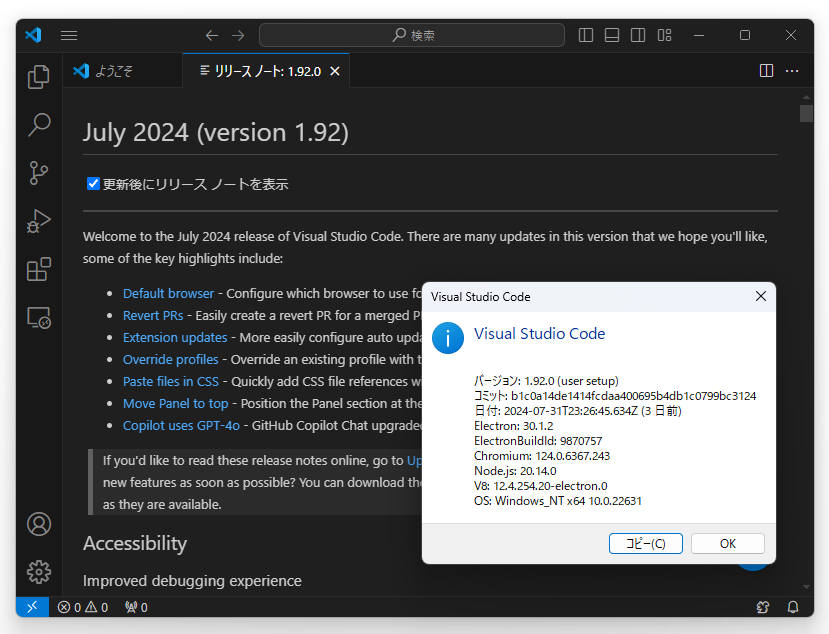Select the Search icon in activity bar
829x634 pixels.
pyautogui.click(x=38, y=124)
